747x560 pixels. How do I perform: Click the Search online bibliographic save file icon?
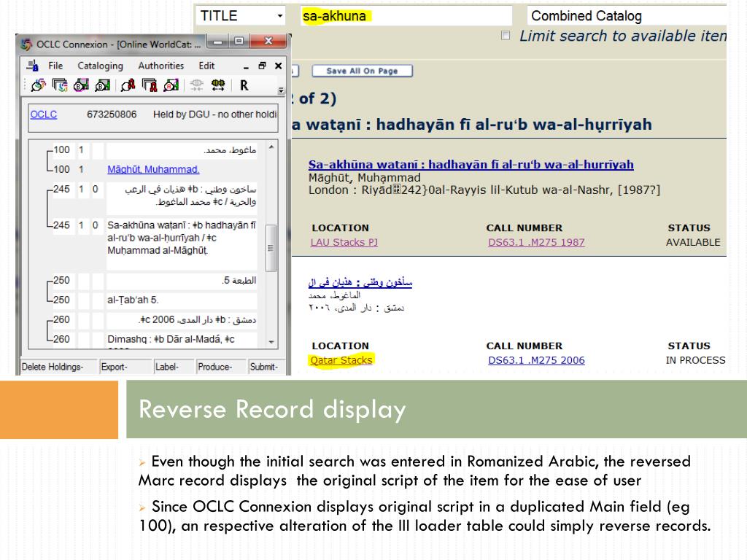point(81,85)
